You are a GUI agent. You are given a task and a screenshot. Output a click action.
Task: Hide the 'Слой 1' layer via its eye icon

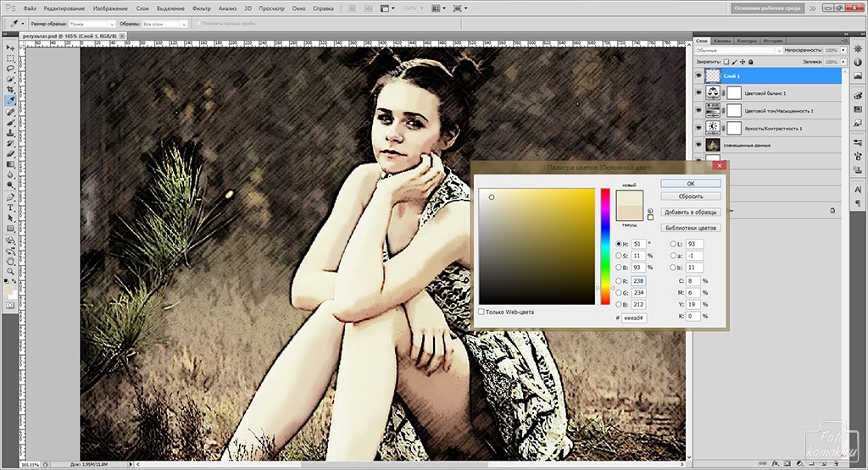(x=698, y=75)
